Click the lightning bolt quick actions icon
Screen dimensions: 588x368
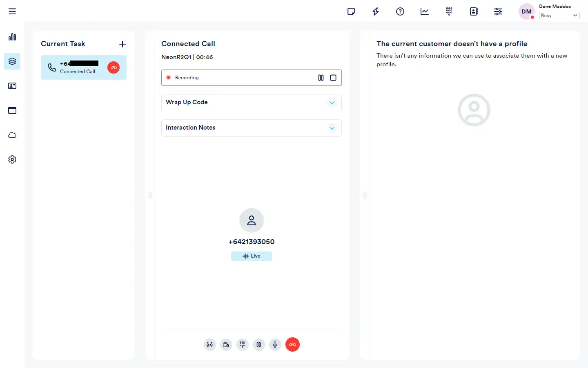click(376, 11)
